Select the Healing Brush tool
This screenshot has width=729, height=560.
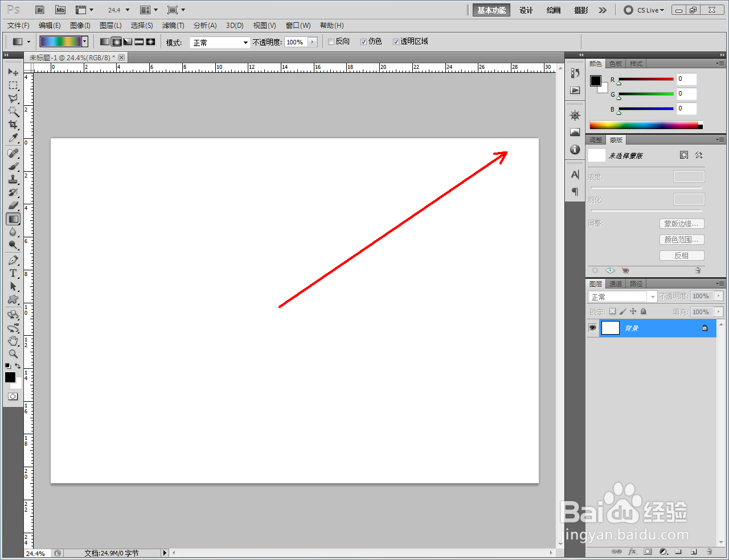(13, 153)
